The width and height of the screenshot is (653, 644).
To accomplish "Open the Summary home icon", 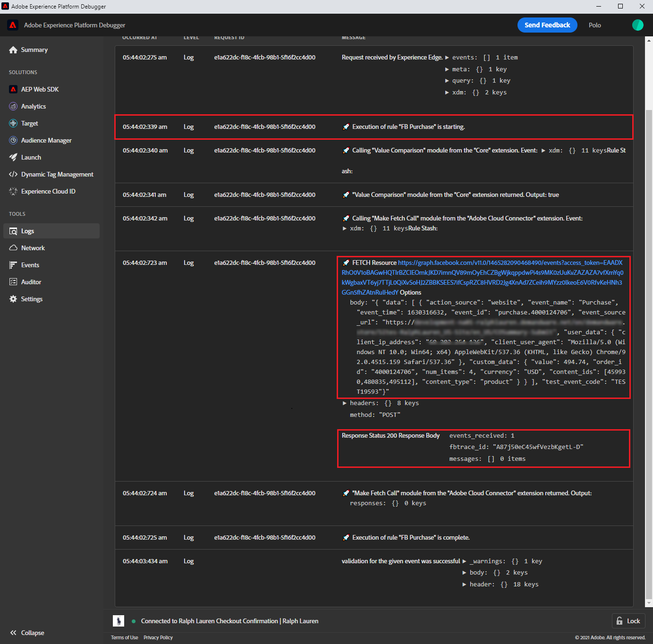I will point(13,50).
